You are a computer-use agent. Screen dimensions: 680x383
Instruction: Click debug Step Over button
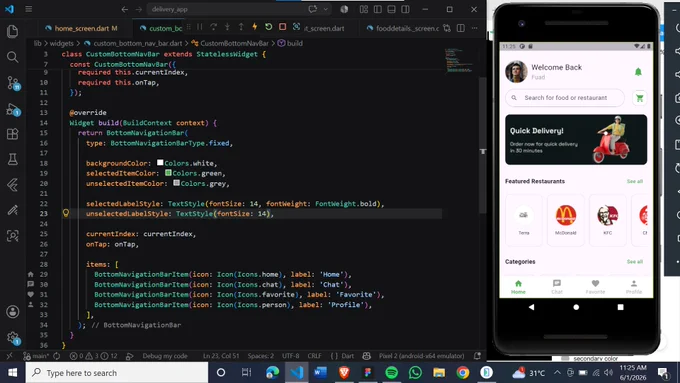pos(213,27)
